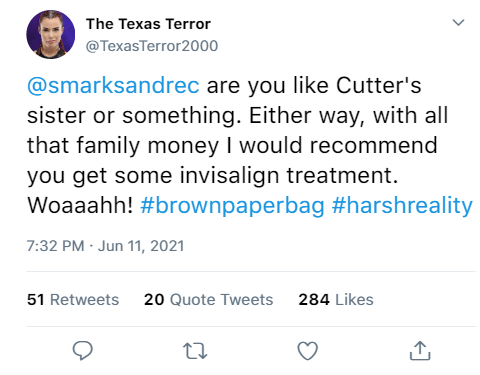
Task: Open the @smarksandrec mention link
Action: coord(113,86)
